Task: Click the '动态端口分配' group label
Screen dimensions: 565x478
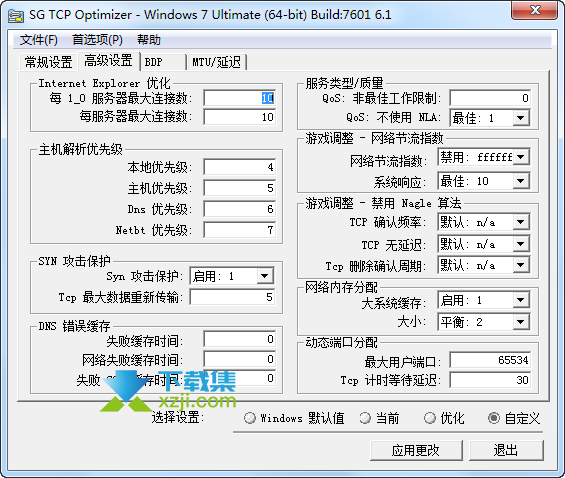Action: click(x=341, y=342)
